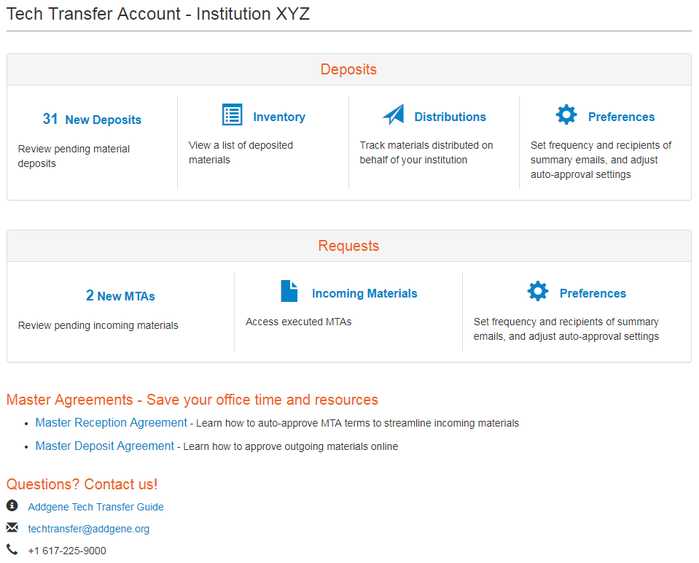The height and width of the screenshot is (563, 699).
Task: Click the 'Questions? Contact us!' heading
Action: pos(82,484)
